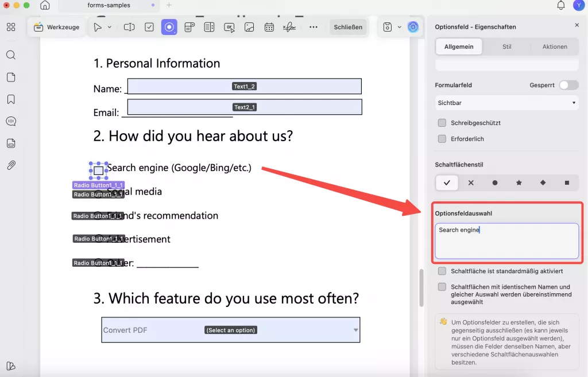Select the checkmark button style
Viewport: 588px width, 377px height.
click(447, 183)
